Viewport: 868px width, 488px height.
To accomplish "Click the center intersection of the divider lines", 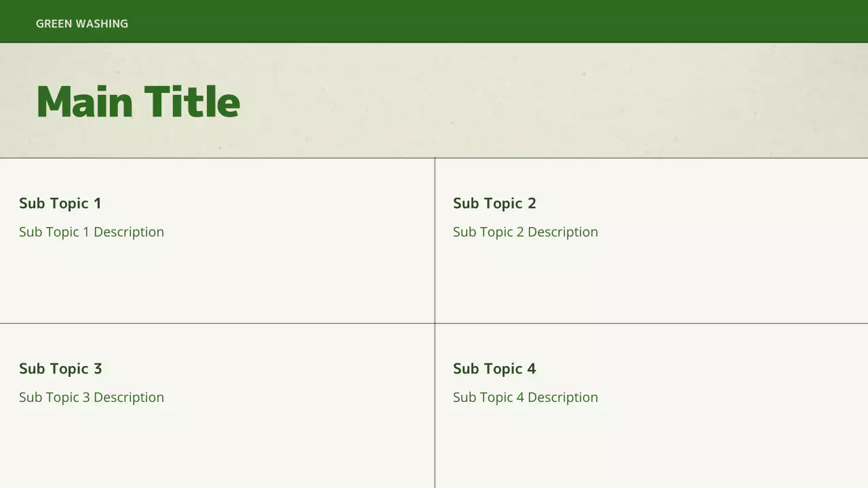I will [x=435, y=323].
